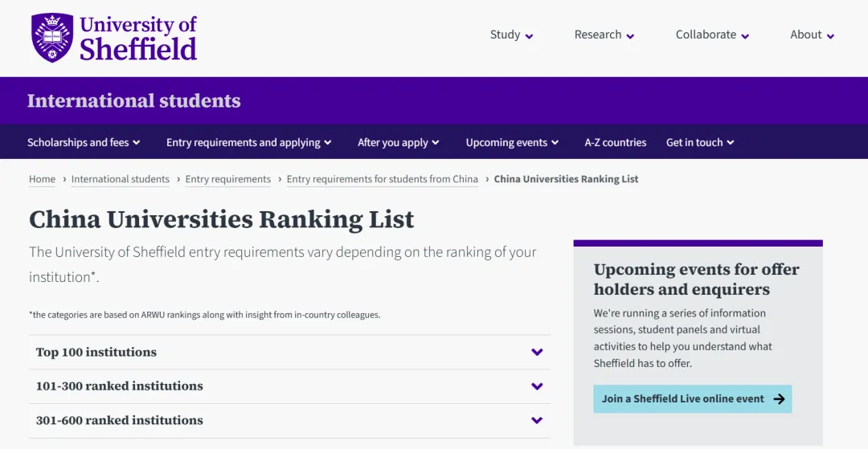Select A-Z countries in the navigation bar
Viewport: 868px width, 449px height.
coord(615,142)
